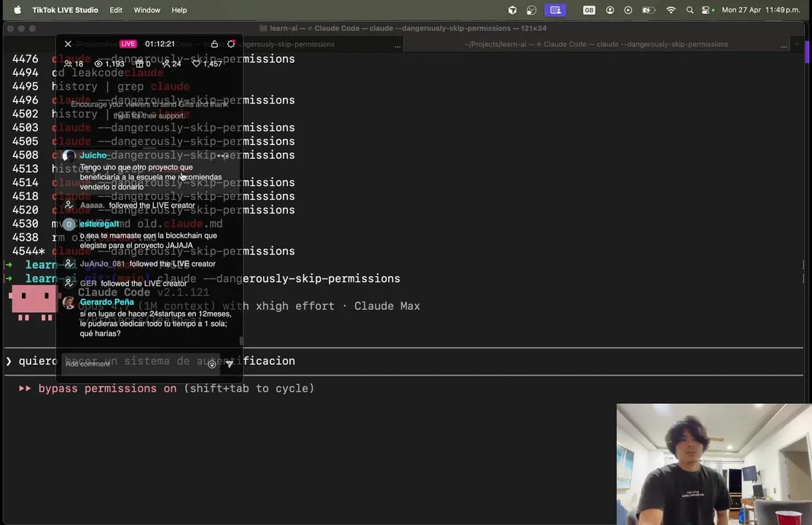Viewport: 812px width, 525px height.
Task: Click the history line 4495 history | grep claude
Action: pyautogui.click(x=101, y=87)
